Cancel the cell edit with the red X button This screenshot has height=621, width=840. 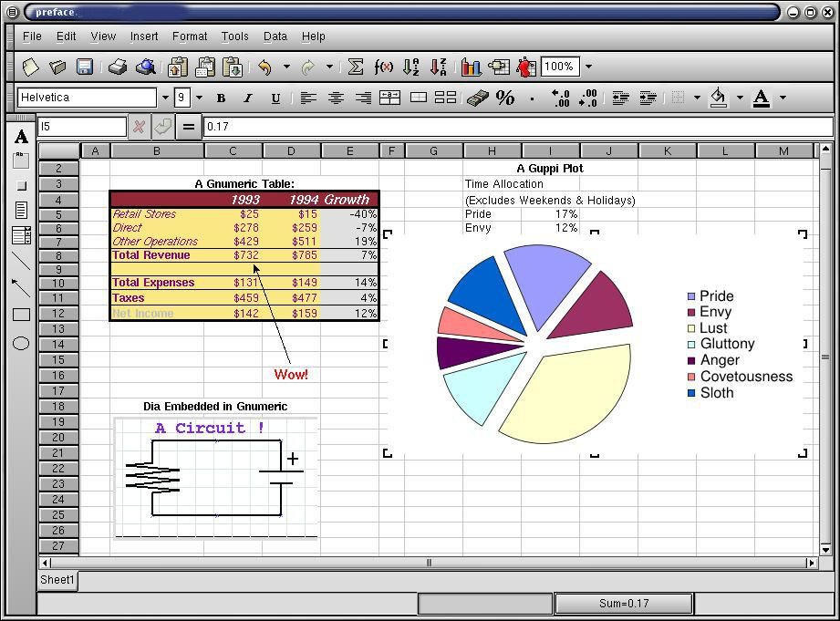[139, 127]
